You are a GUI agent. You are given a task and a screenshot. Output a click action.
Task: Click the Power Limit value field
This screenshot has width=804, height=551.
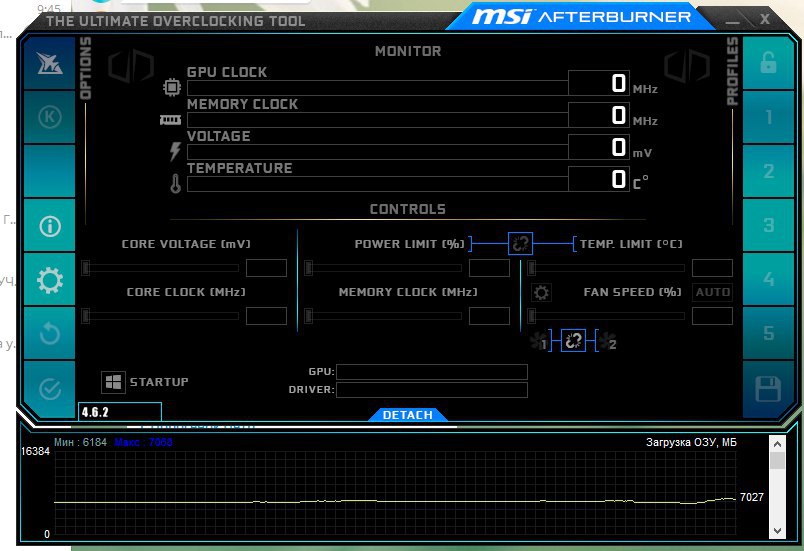coord(489,268)
